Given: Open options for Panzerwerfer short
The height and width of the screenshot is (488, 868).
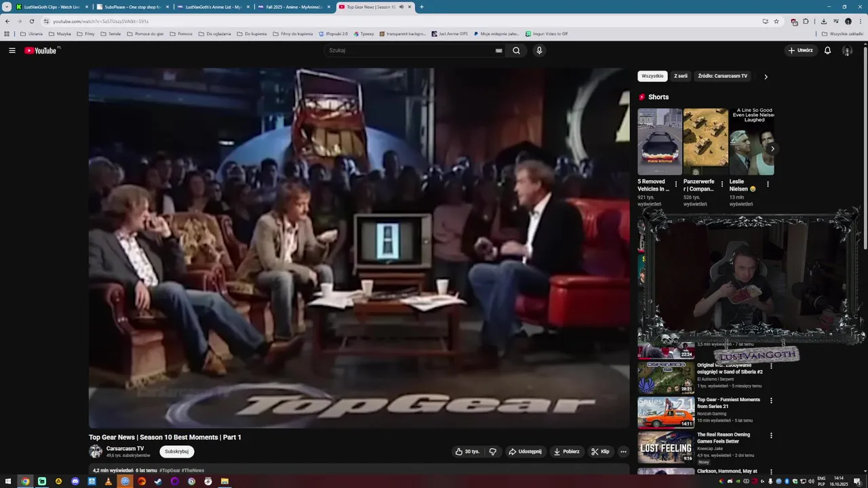Looking at the screenshot, I should (722, 184).
